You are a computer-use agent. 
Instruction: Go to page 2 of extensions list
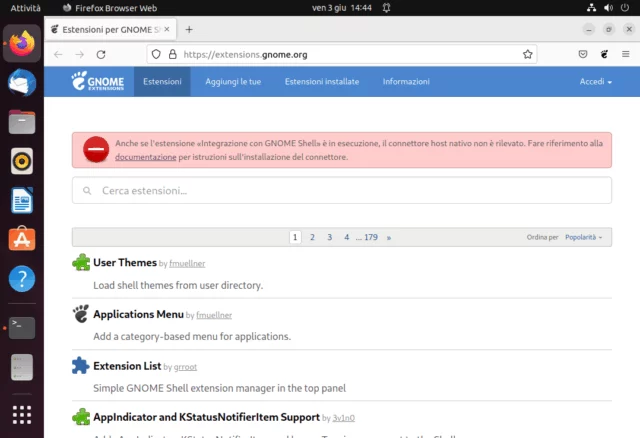click(312, 238)
